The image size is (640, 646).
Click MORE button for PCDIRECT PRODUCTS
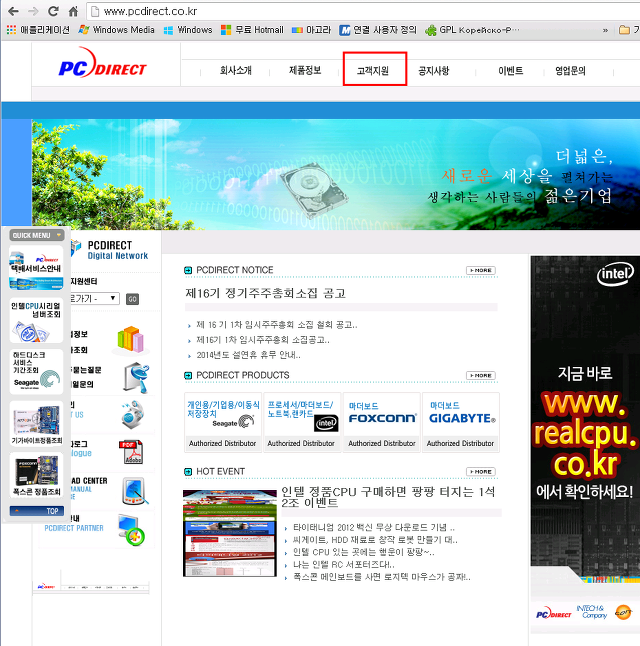pyautogui.click(x=481, y=375)
